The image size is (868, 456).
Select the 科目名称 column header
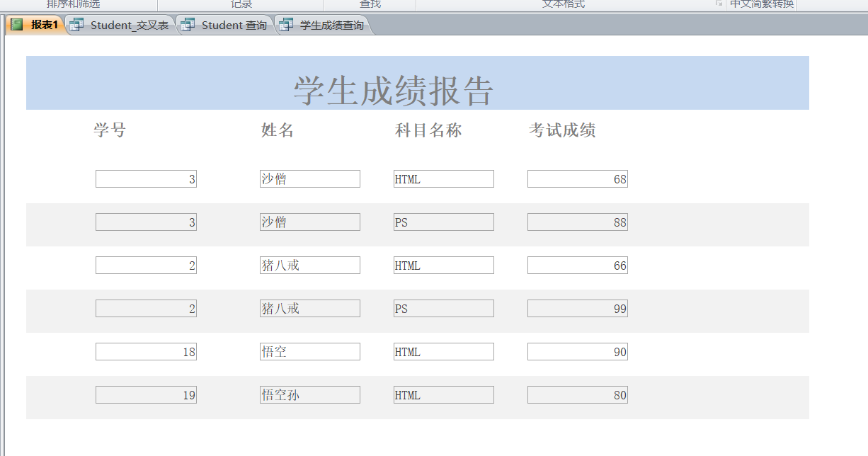pos(428,130)
